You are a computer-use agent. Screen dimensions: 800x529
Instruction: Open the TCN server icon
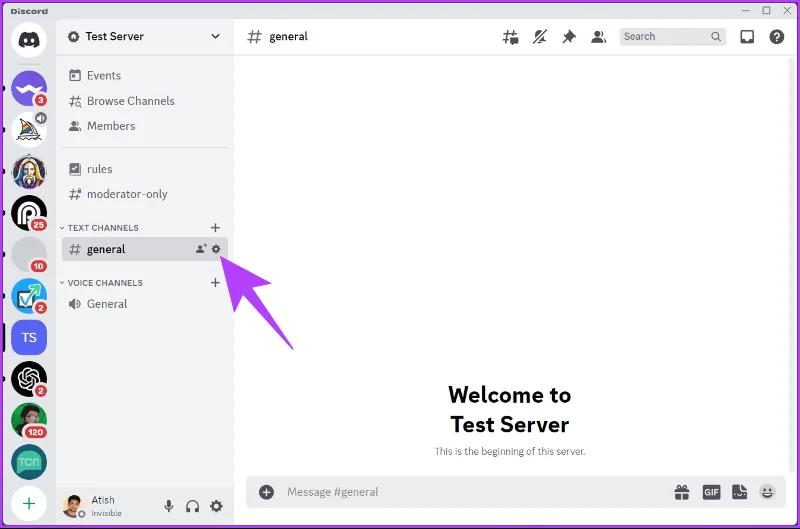click(29, 462)
